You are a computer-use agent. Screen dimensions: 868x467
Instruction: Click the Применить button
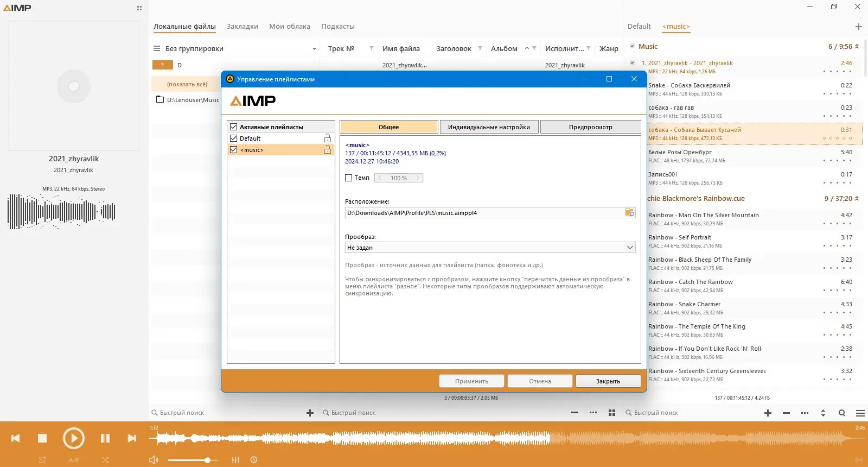click(x=471, y=381)
